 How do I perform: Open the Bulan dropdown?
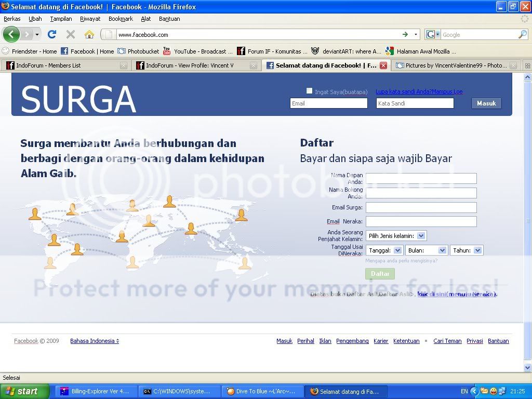coord(427,250)
